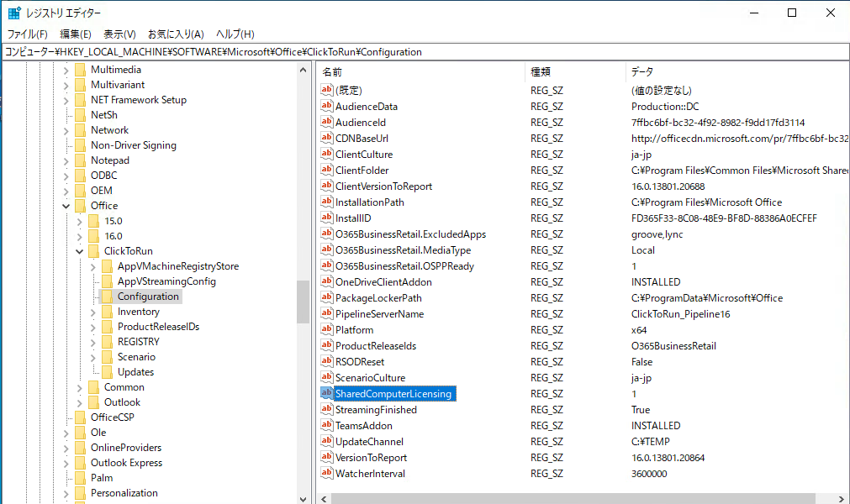The width and height of the screenshot is (850, 504).
Task: Select the O365BusinessRetail.ExcludedApps value name
Action: pyautogui.click(x=411, y=234)
